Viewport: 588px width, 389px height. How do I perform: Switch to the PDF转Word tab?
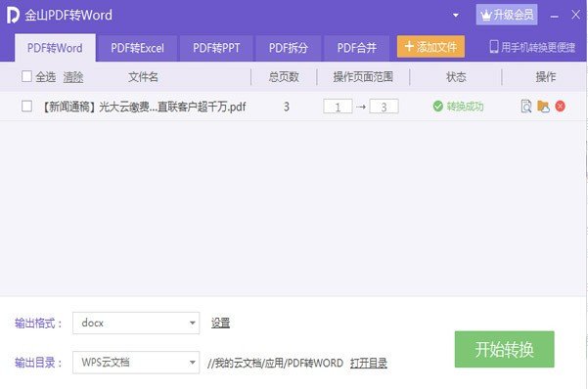tap(55, 48)
